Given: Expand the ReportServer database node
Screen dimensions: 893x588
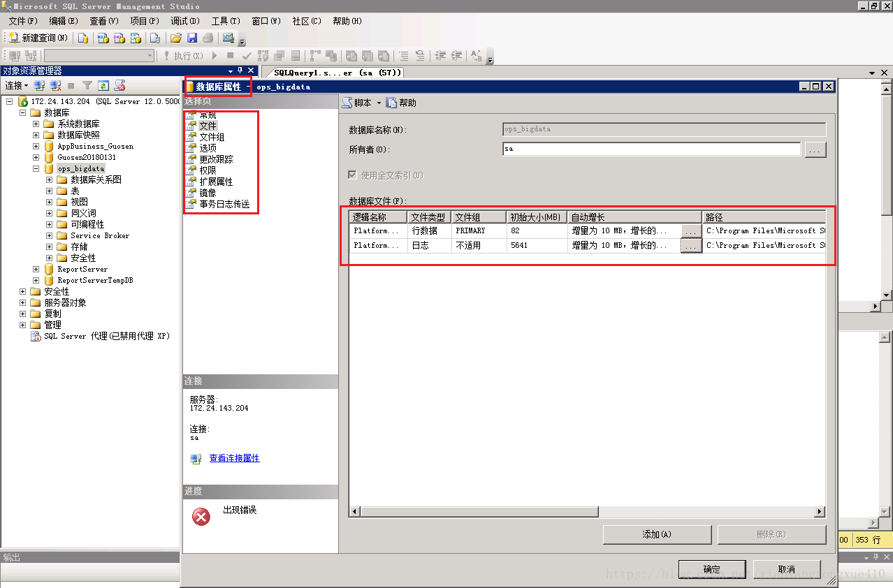Looking at the screenshot, I should pyautogui.click(x=36, y=269).
